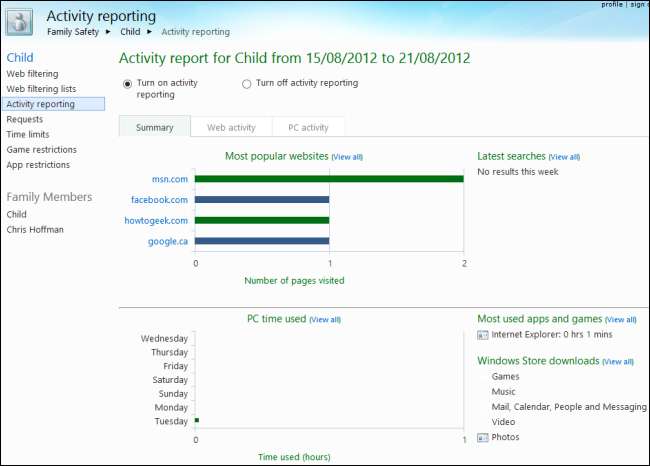Open Game restrictions page
Screen dimensions: 650x466
pos(40,150)
